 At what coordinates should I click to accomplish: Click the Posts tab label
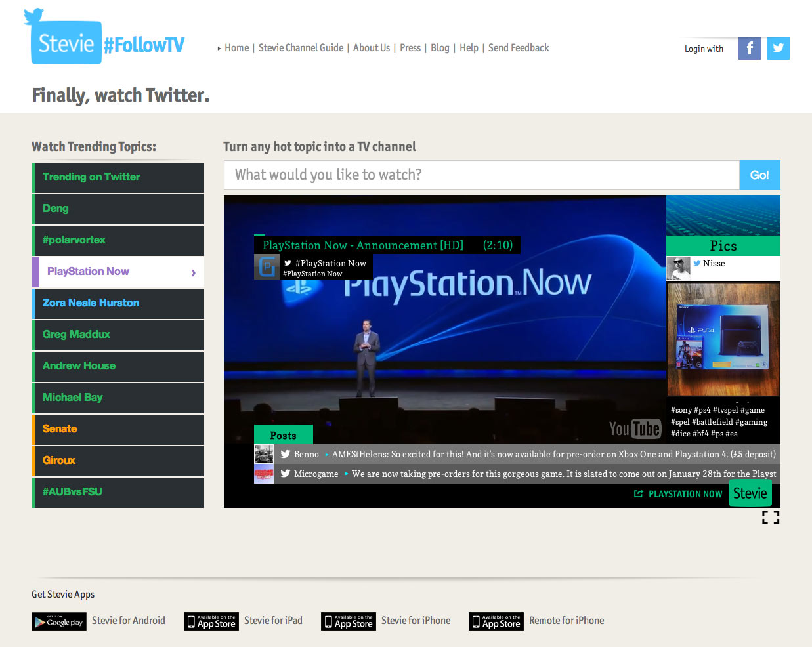click(283, 435)
